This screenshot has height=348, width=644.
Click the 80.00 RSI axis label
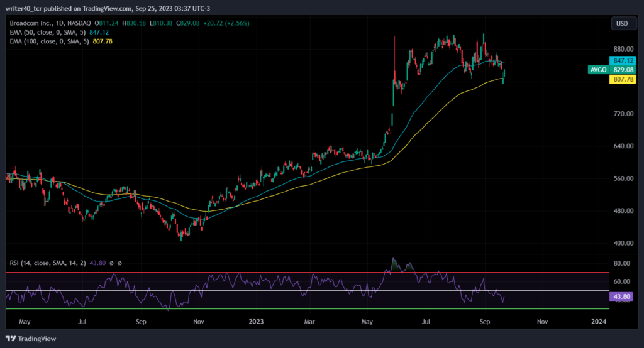pos(622,263)
